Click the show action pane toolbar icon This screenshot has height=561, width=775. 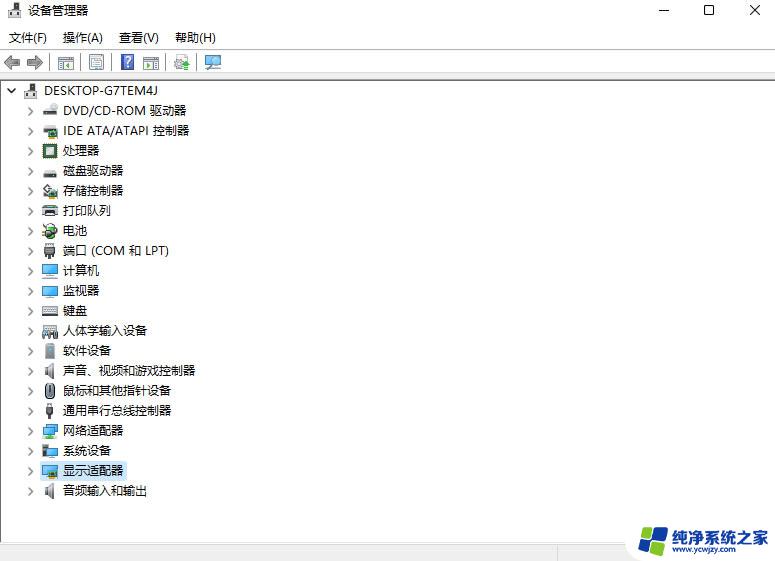tap(151, 62)
